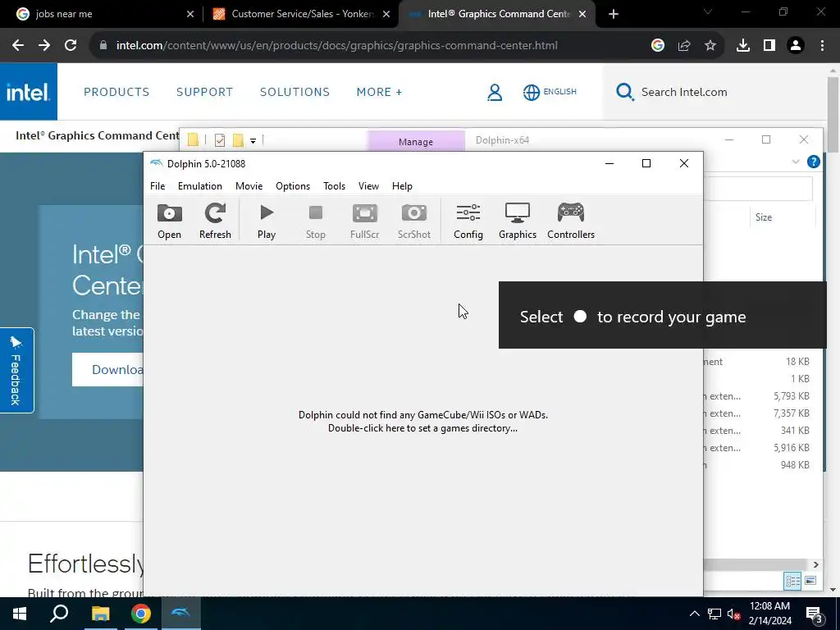This screenshot has width=840, height=630.
Task: Click the Download button on Intel page
Action: [x=108, y=370]
